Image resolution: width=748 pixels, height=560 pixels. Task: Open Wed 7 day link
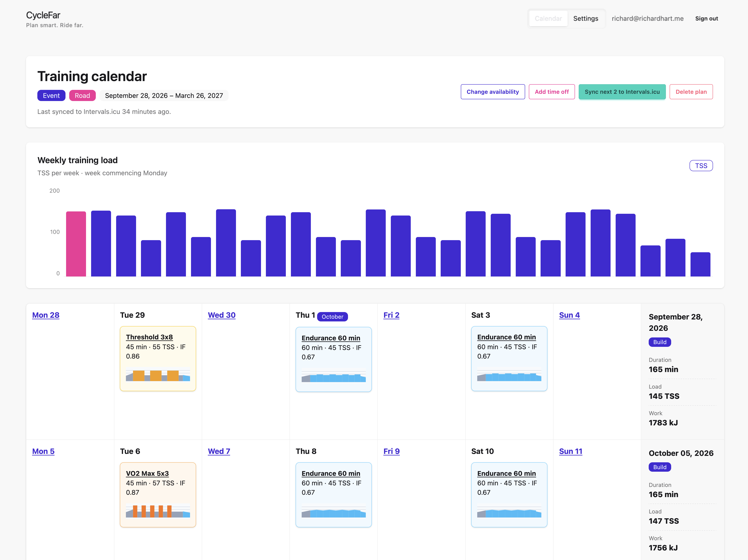pyautogui.click(x=219, y=451)
